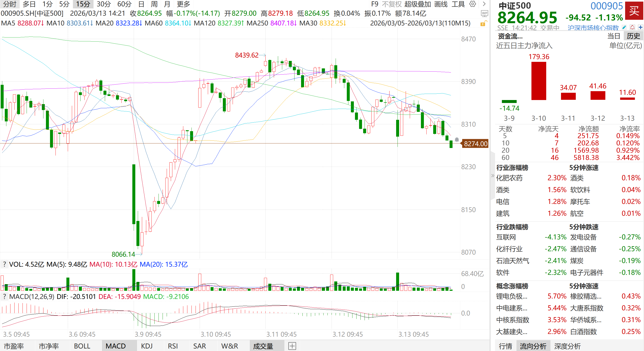The image size is (644, 351).
Task: Set price alert with bell icon
Action: click(632, 27)
